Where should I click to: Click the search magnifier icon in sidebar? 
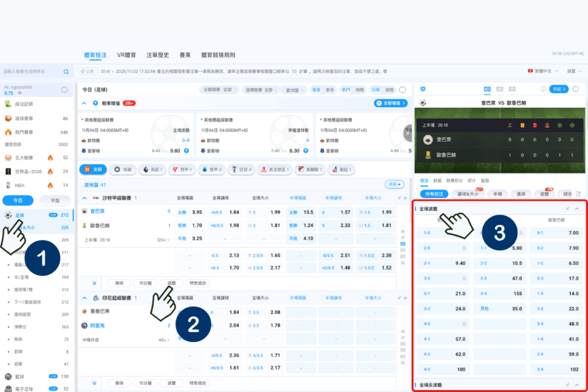click(x=66, y=72)
